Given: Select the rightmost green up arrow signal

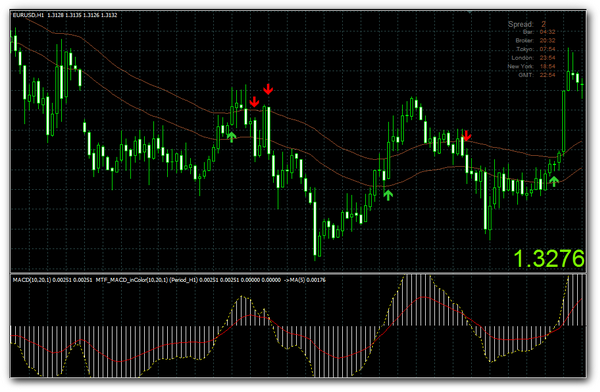Looking at the screenshot, I should pos(554,181).
